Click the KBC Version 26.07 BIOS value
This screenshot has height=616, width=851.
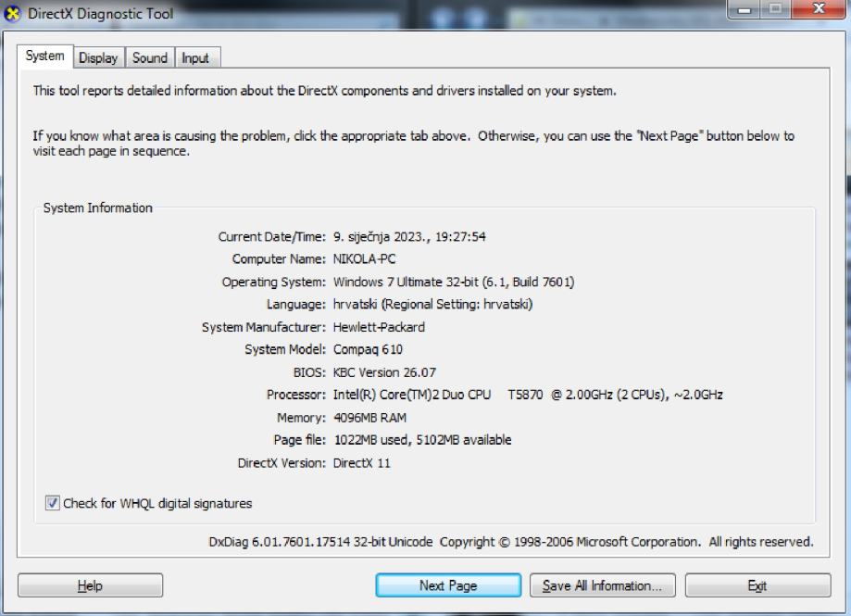[384, 372]
